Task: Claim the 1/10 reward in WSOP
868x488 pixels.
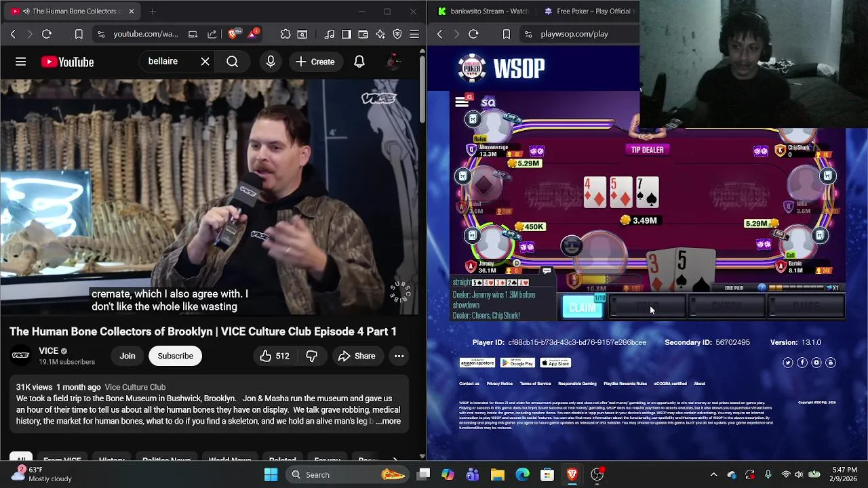Action: (x=583, y=308)
